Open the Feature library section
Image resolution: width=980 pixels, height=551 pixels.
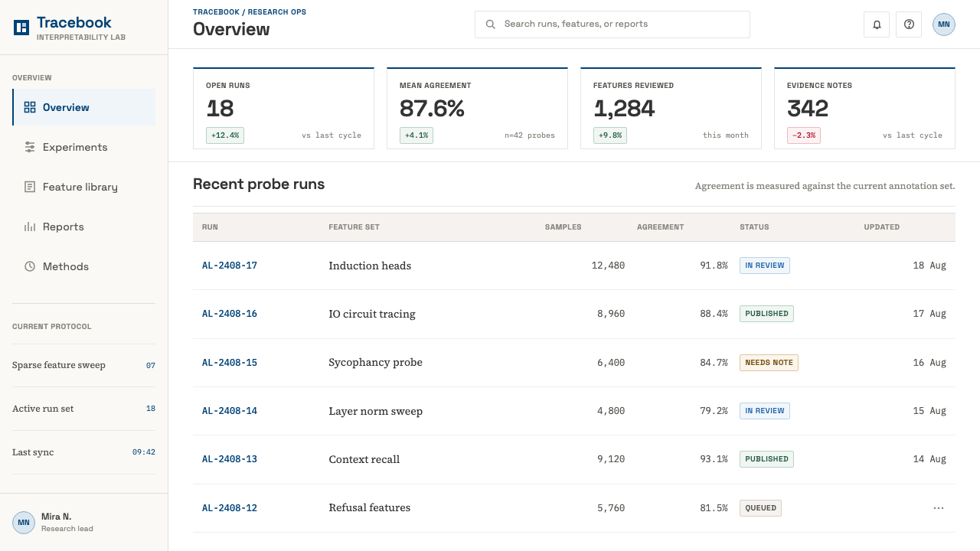84,187
